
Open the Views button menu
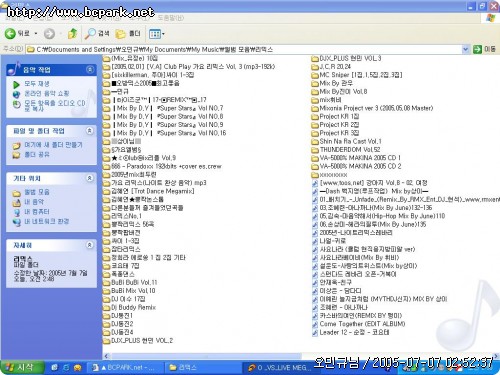click(x=157, y=34)
